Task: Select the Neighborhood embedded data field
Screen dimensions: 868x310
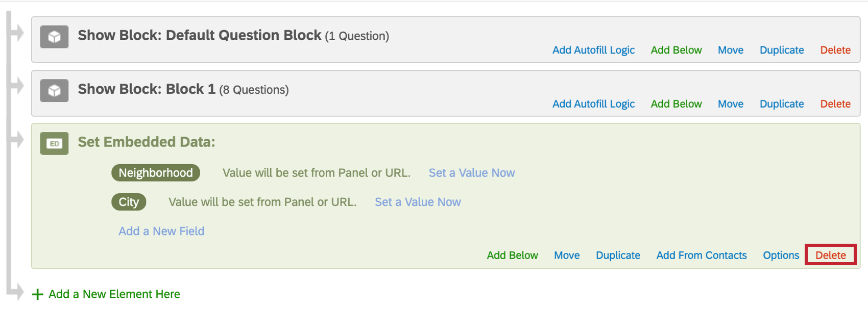Action: pyautogui.click(x=156, y=173)
